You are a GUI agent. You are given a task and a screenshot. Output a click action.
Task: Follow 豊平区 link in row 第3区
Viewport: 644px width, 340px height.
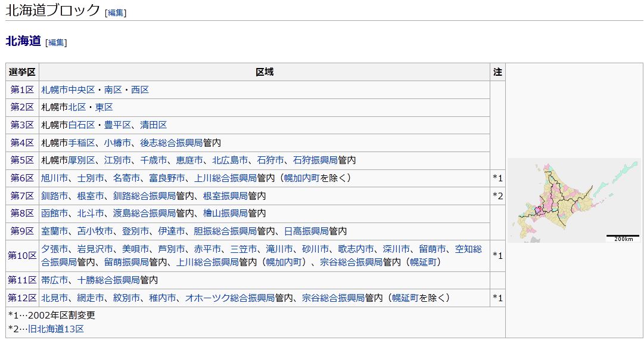point(117,125)
